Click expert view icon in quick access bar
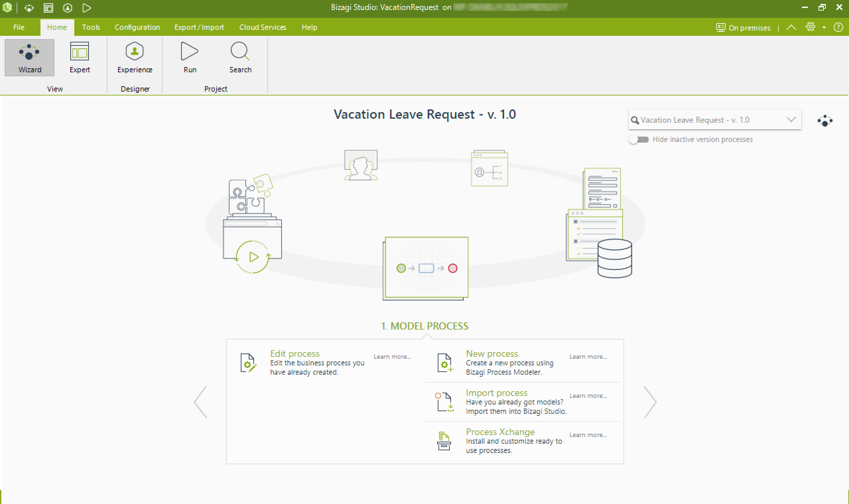 48,8
